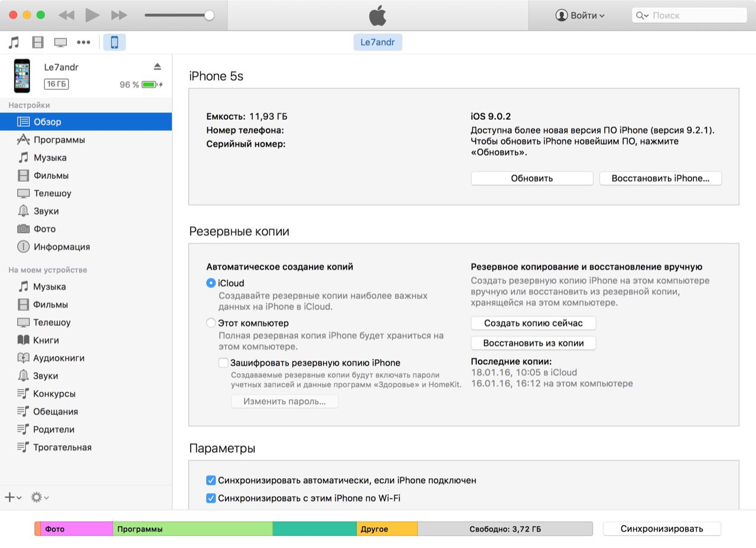This screenshot has height=548, width=756.
Task: Play the current track
Action: click(92, 15)
